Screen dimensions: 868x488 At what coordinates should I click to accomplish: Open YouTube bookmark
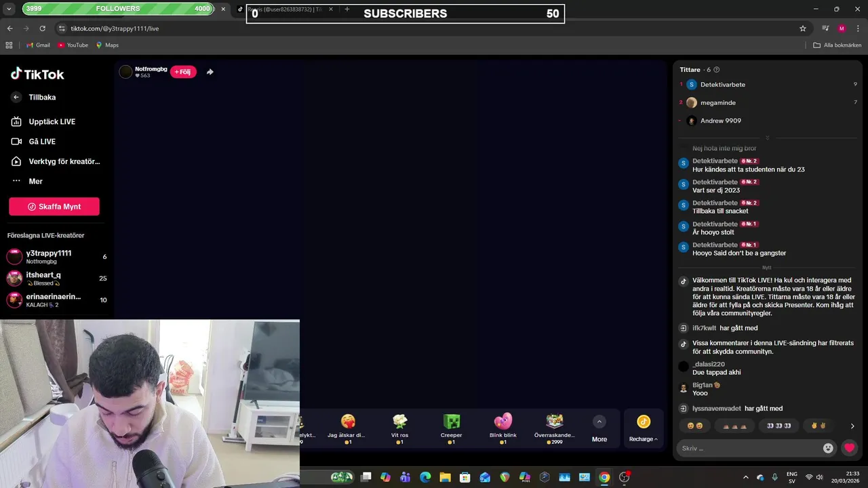coord(73,45)
